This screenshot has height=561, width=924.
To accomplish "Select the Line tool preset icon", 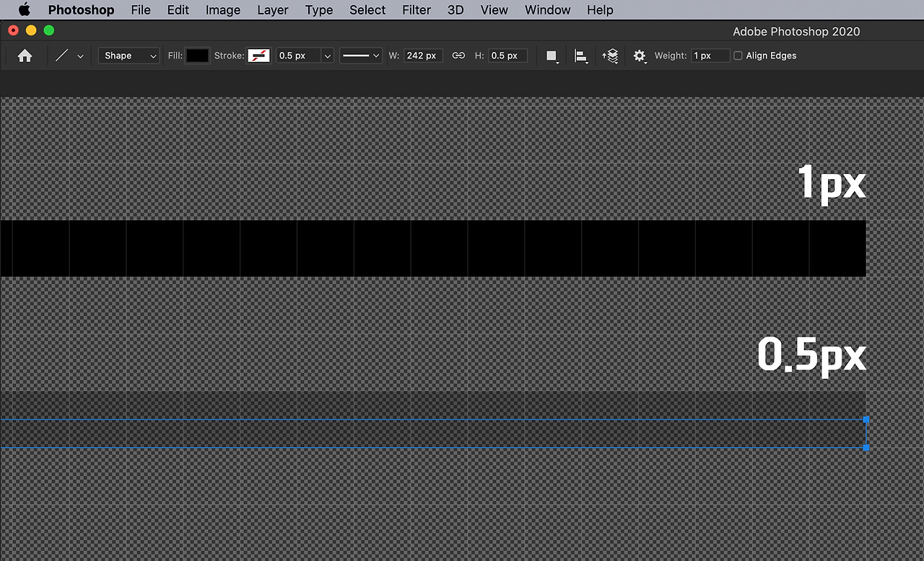I will 61,56.
